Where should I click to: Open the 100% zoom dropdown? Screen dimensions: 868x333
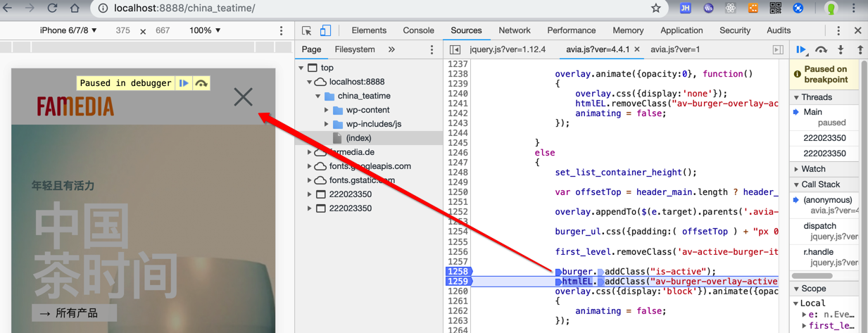click(205, 31)
